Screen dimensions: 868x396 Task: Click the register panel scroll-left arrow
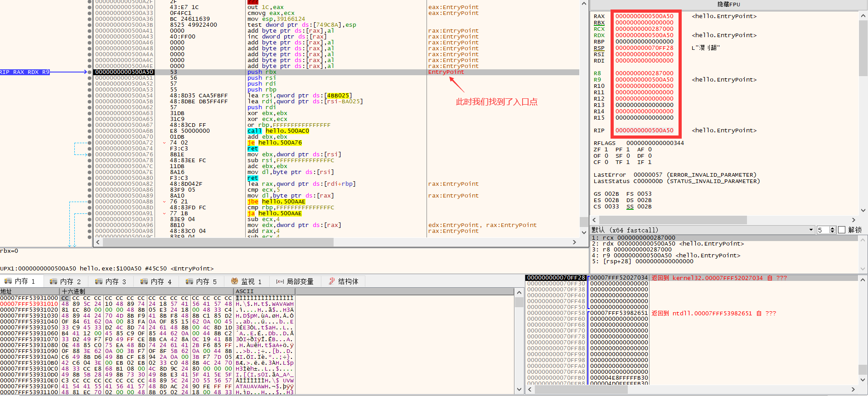point(595,220)
